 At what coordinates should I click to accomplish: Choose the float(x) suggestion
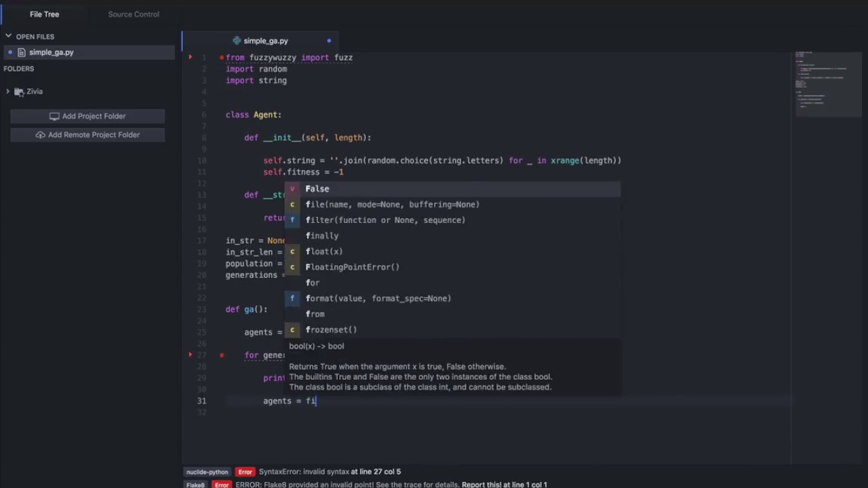pyautogui.click(x=452, y=251)
